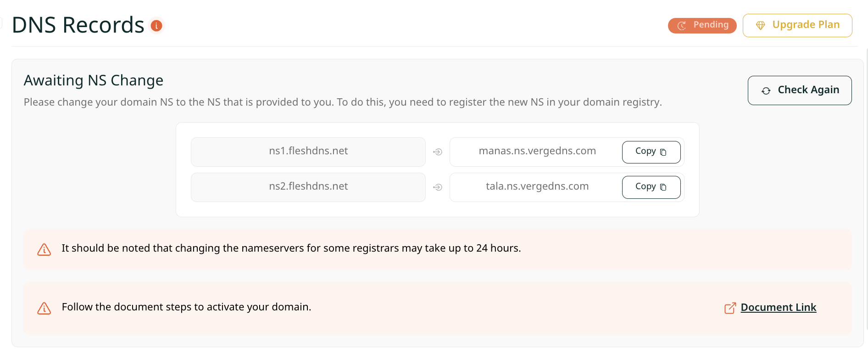Screen dimensions: 868x360
Task: Click the pending clock icon in status badge
Action: click(x=682, y=26)
